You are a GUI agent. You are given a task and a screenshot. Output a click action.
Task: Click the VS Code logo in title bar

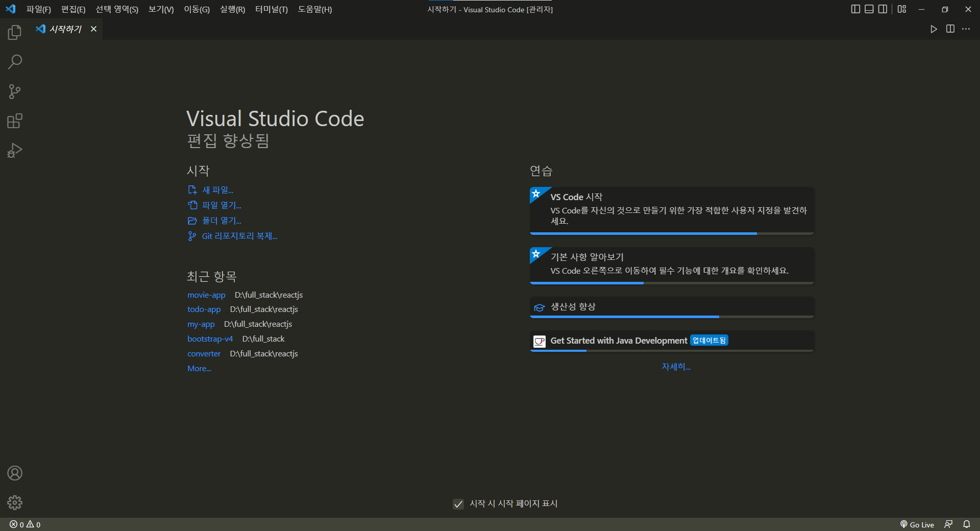(x=11, y=9)
